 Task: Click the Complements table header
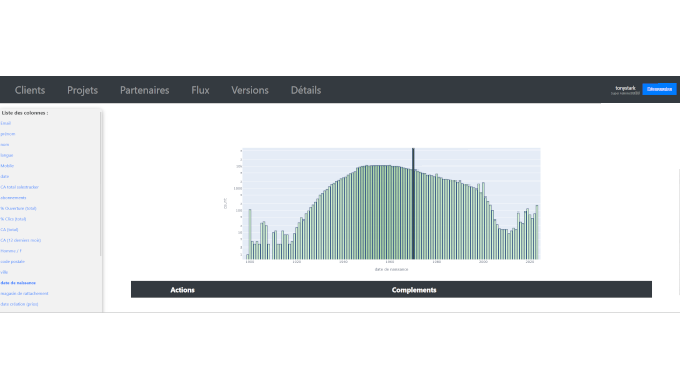(x=414, y=290)
